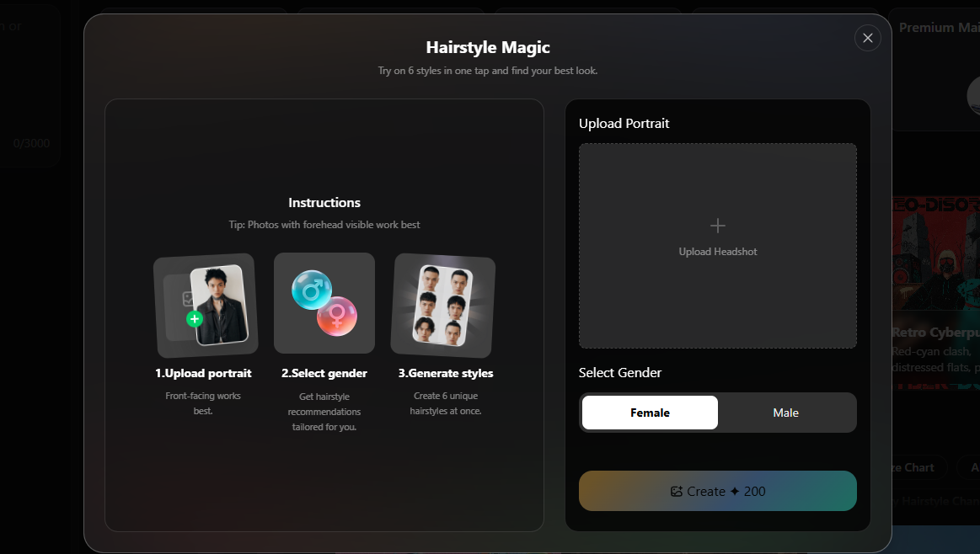This screenshot has height=554, width=980.
Task: Click the image icon inside the Create button
Action: point(676,492)
